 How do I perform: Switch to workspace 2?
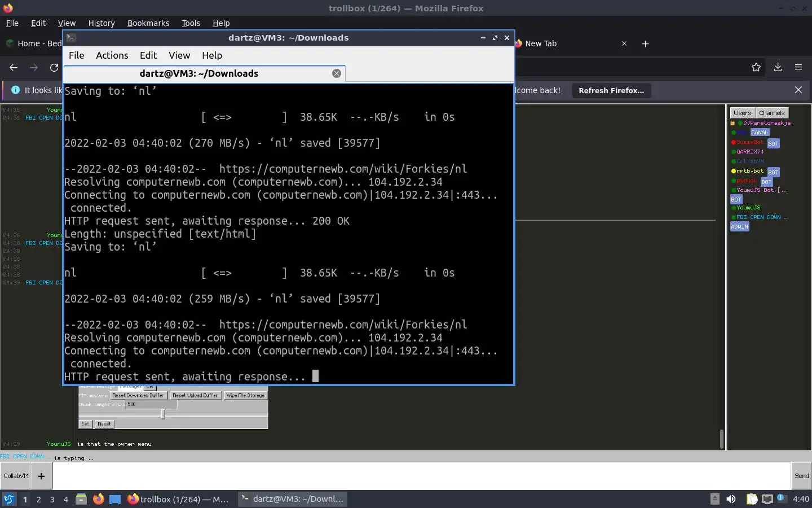click(38, 500)
